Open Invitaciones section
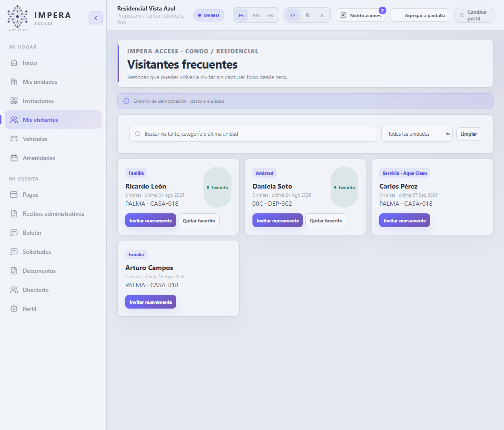The image size is (504, 430). (x=53, y=100)
